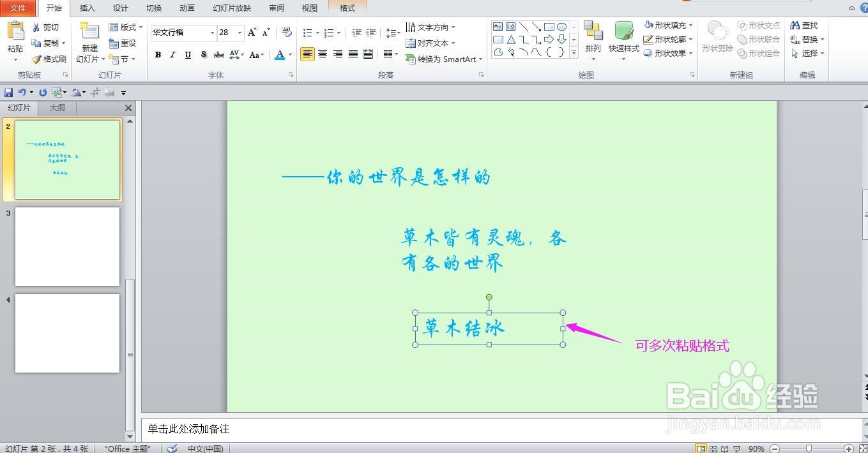Click the Save icon in the Quick Access Toolbar
Screen dimensions: 868x453
tap(7, 91)
